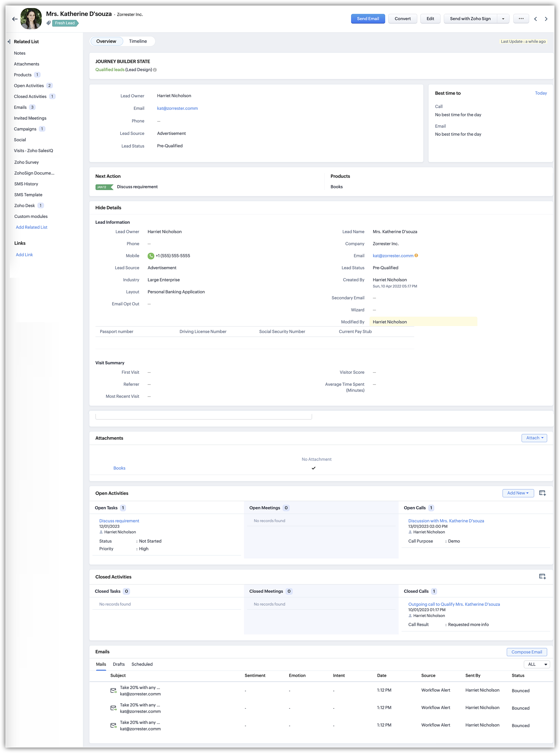560x753 pixels.
Task: Click the orange warning icon beside email
Action: pyautogui.click(x=416, y=255)
